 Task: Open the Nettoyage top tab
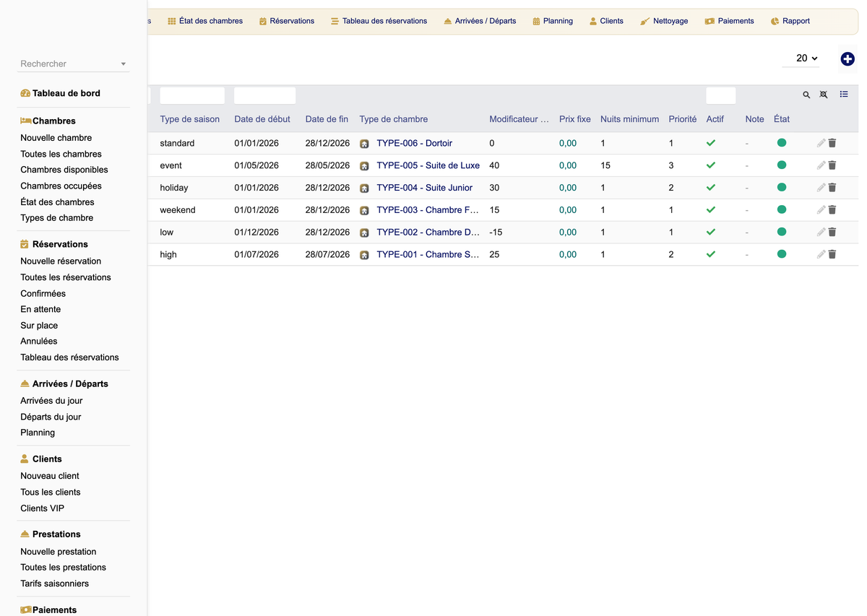664,21
